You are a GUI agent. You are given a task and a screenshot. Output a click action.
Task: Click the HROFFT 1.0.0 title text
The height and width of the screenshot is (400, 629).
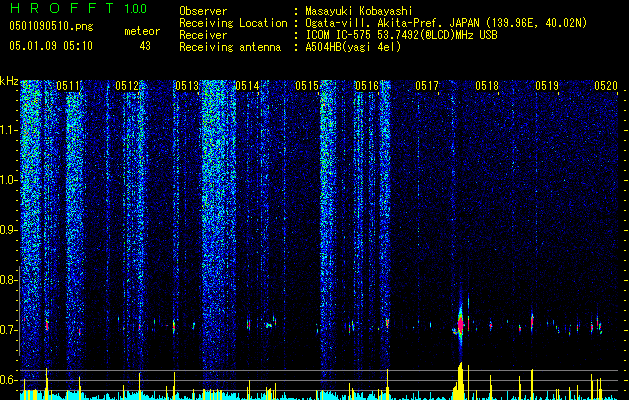tap(79, 8)
